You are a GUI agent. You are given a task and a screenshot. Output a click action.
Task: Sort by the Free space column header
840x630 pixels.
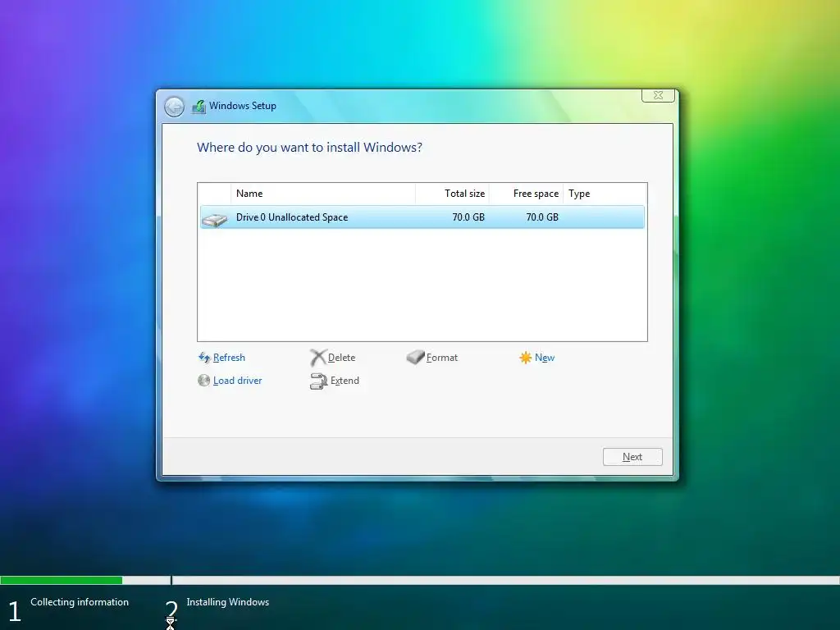point(526,194)
